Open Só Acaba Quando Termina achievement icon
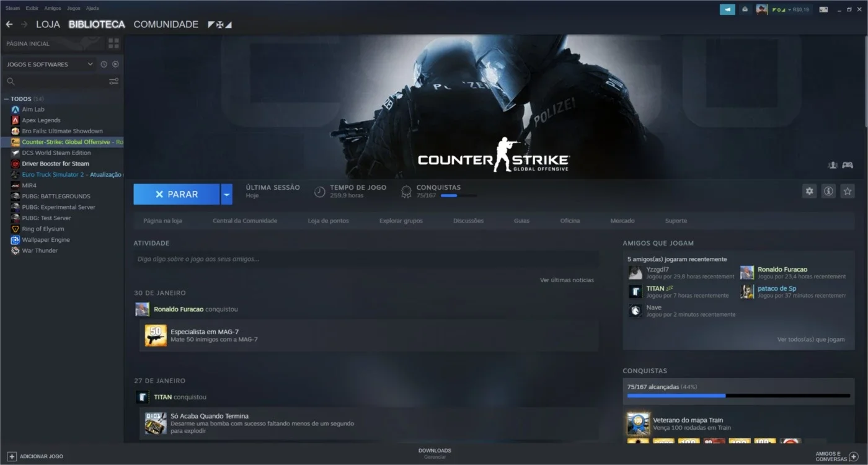 pos(156,423)
